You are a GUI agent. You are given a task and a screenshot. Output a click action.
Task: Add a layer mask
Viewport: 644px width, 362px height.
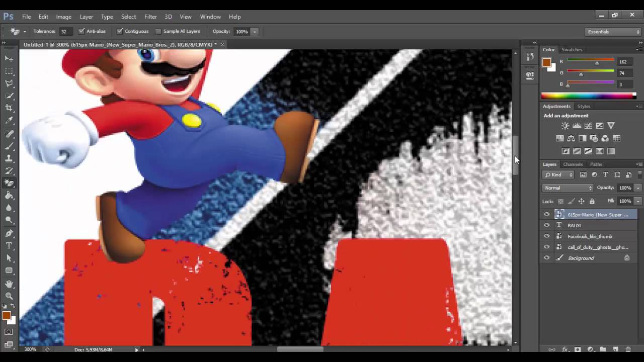point(578,349)
